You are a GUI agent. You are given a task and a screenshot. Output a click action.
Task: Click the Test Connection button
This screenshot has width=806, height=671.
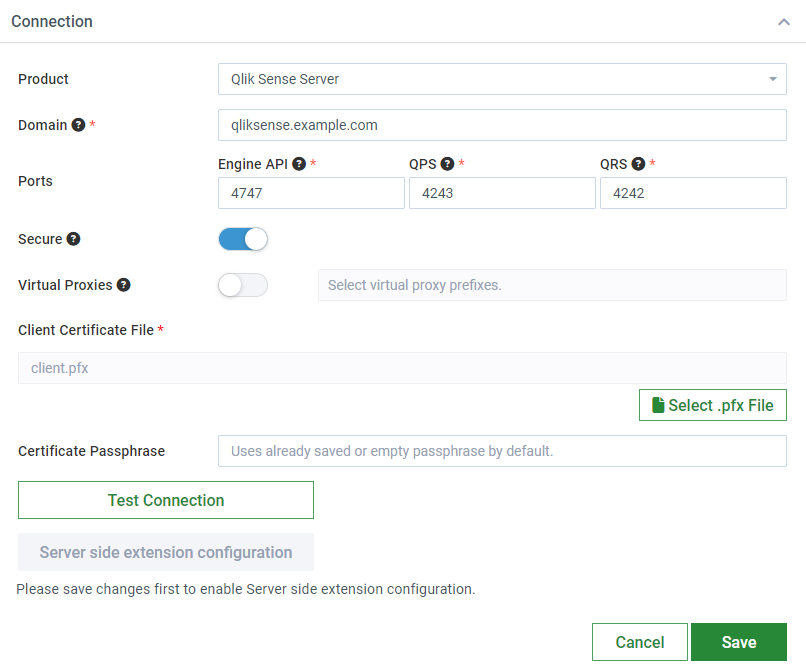[x=166, y=500]
